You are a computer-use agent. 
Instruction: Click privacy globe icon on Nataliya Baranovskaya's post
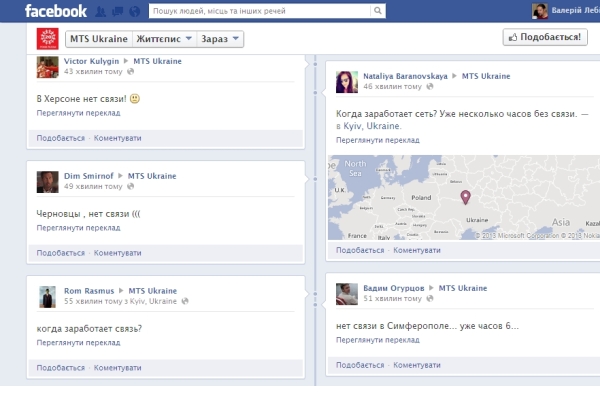pyautogui.click(x=430, y=87)
